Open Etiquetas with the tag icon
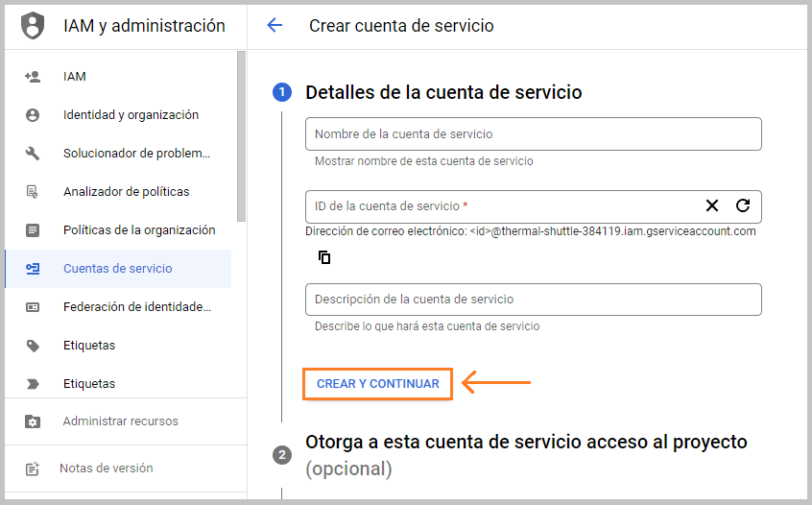Image resolution: width=812 pixels, height=505 pixels. coord(118,345)
